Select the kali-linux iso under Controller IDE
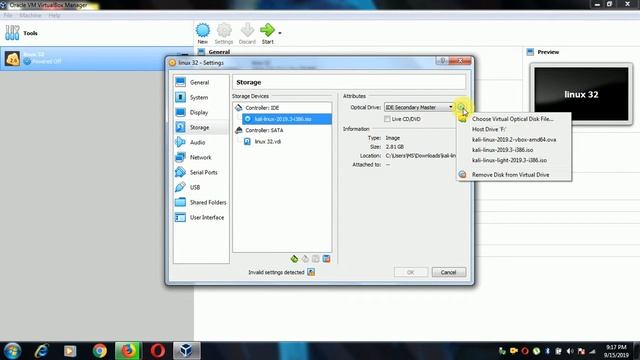The width and height of the screenshot is (640, 360). click(287, 119)
